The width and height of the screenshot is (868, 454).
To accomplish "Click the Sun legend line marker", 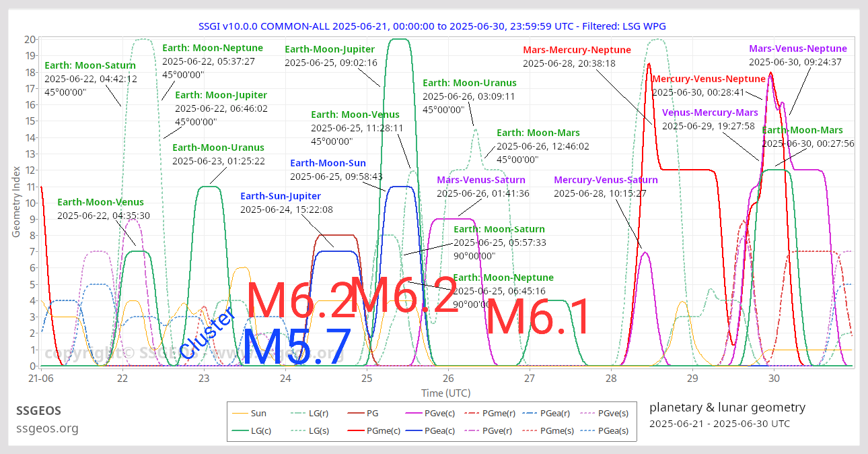I will coord(238,414).
